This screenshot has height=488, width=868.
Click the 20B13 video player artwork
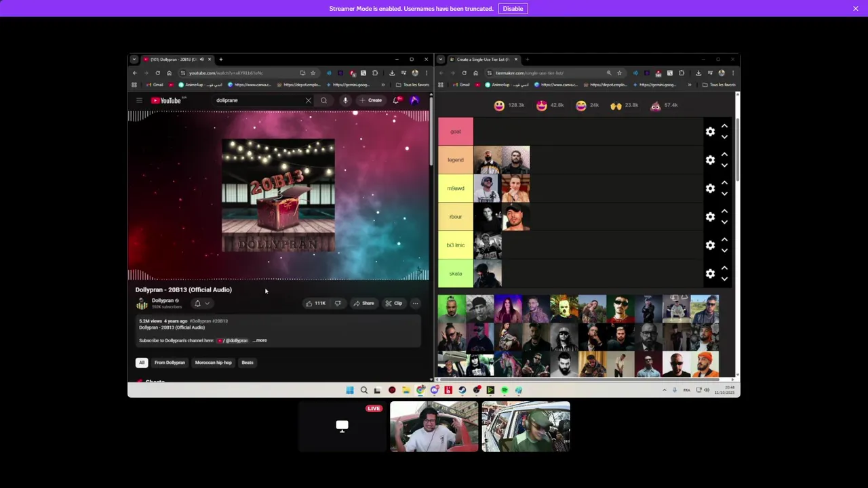click(x=278, y=195)
